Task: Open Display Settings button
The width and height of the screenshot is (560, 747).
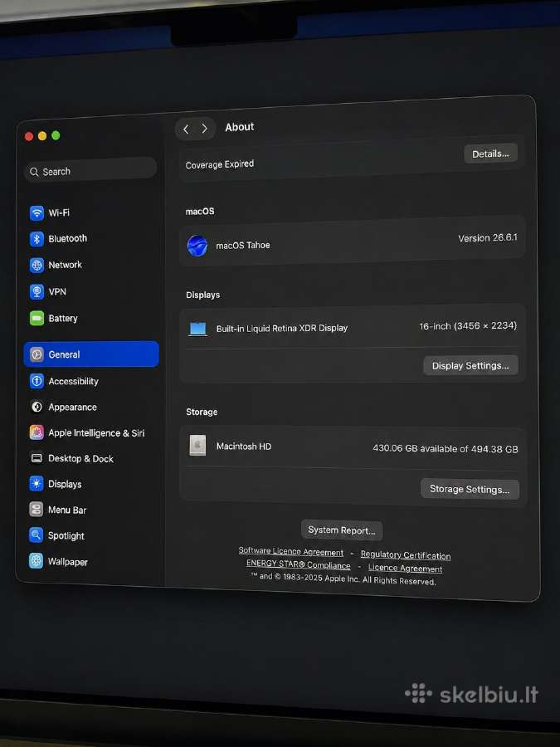Action: (470, 365)
